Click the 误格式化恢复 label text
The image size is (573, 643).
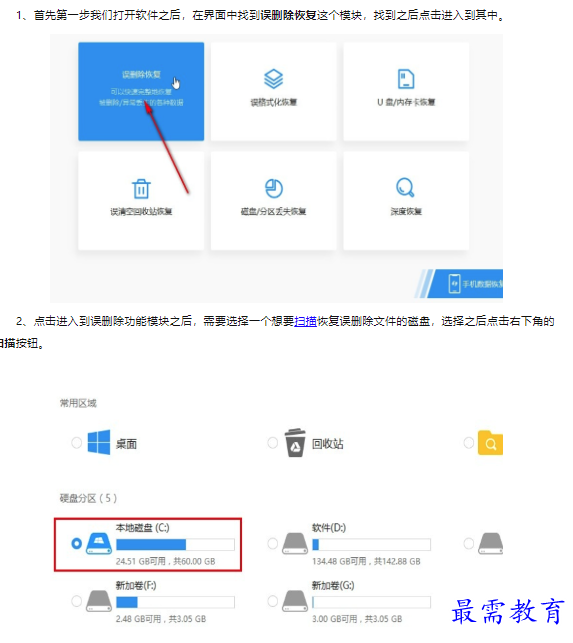[274, 102]
